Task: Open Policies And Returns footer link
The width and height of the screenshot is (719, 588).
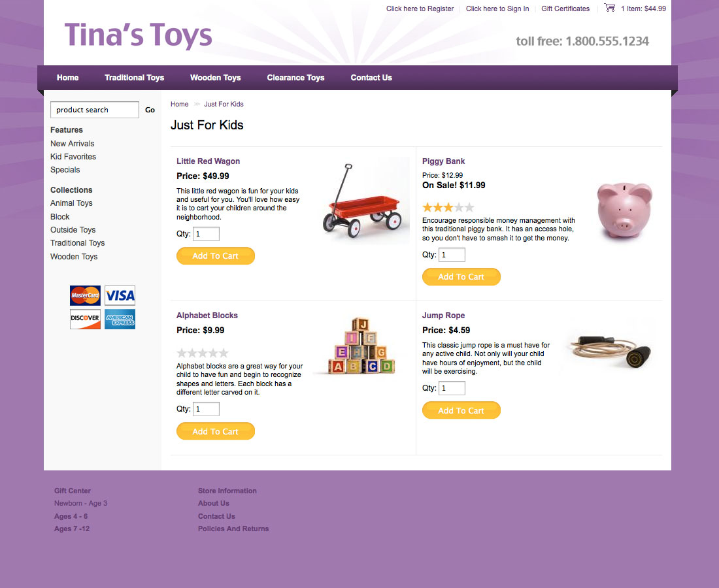Action: pos(233,529)
